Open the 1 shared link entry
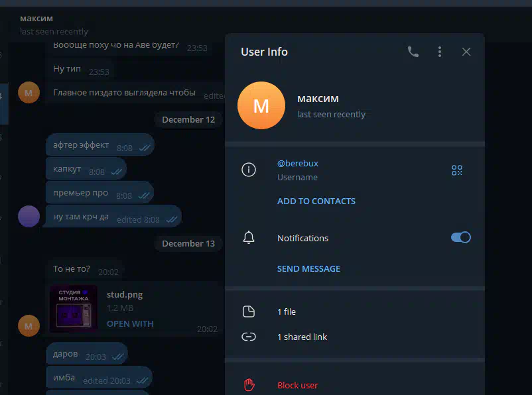532x395 pixels. tap(354, 337)
